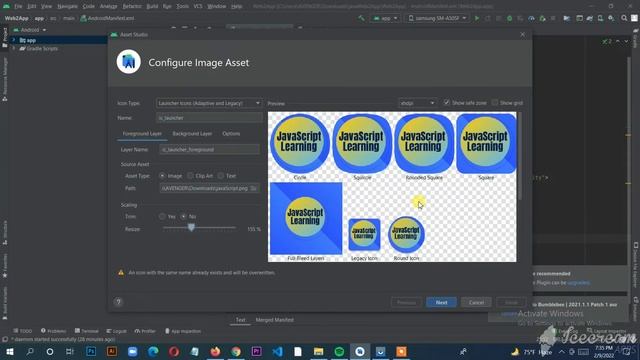Viewport: 640px width, 360px height.
Task: Open the TODO tool window
Action: tap(22, 331)
